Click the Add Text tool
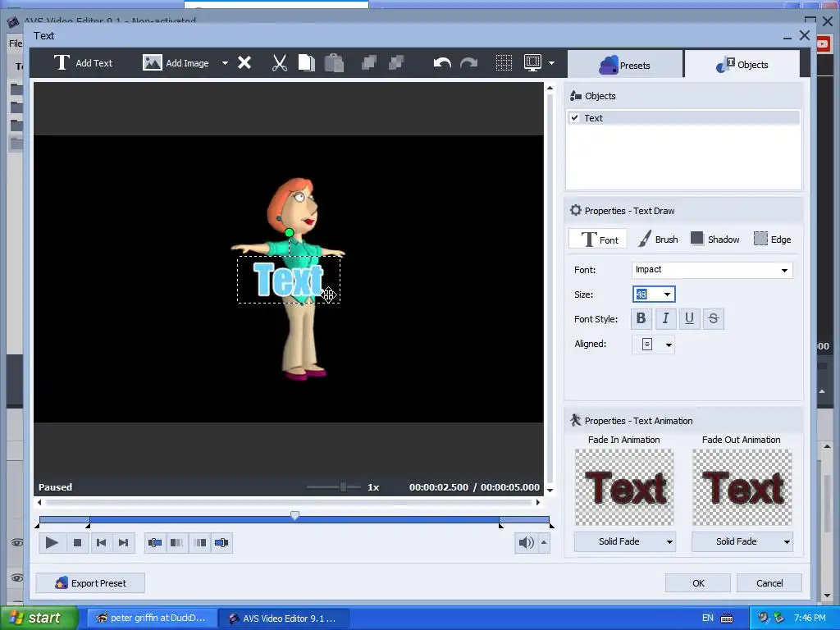The height and width of the screenshot is (630, 840). point(83,62)
